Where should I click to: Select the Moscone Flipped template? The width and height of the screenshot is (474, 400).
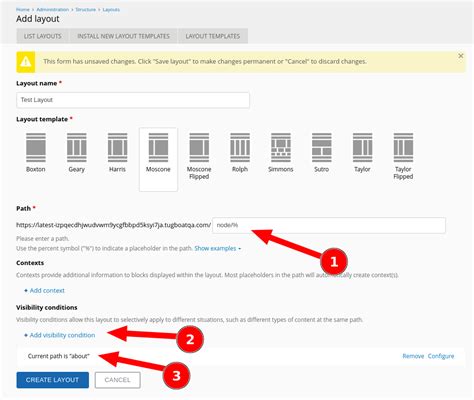tap(199, 156)
